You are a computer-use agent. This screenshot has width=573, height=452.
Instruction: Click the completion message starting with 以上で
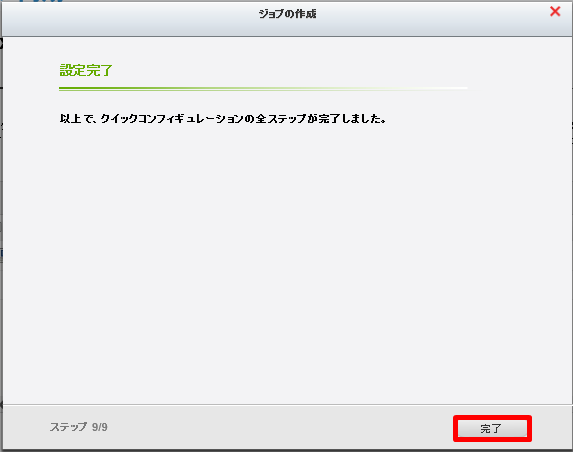[223, 119]
